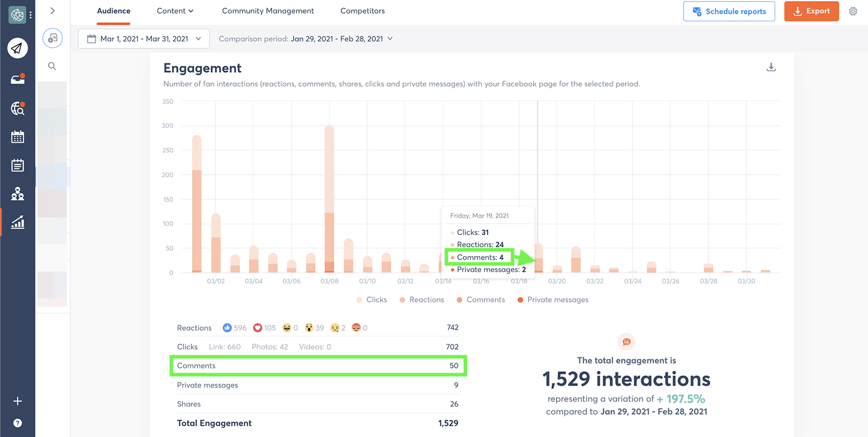Toggle the Reactions series in legend
This screenshot has width=868, height=437.
(x=422, y=300)
